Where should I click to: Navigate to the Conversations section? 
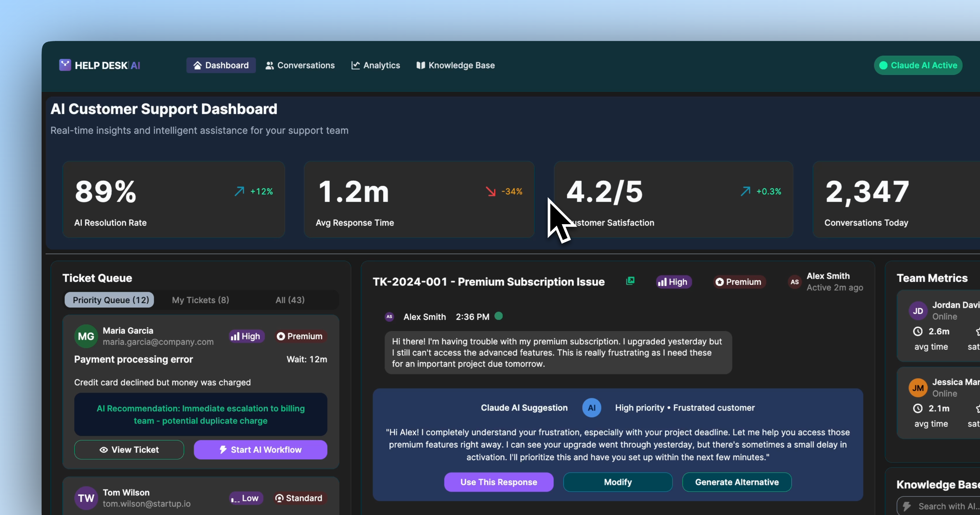[300, 65]
